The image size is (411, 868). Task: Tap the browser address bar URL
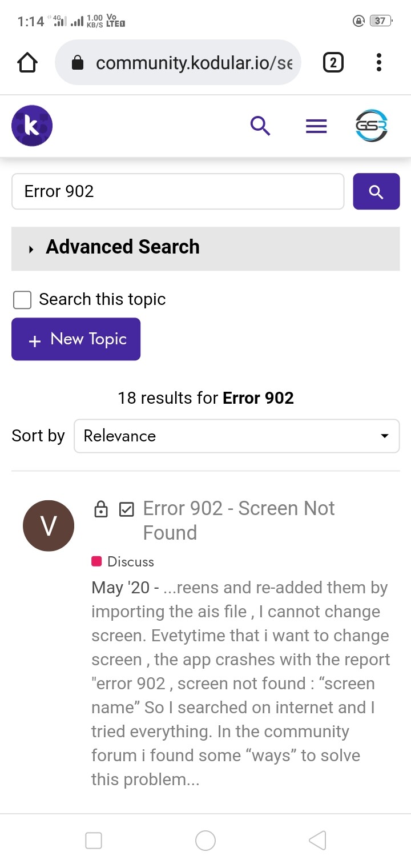pos(193,63)
